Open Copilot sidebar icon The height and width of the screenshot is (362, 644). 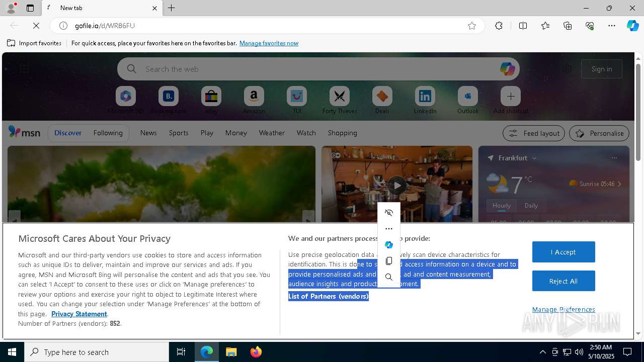tap(632, 26)
